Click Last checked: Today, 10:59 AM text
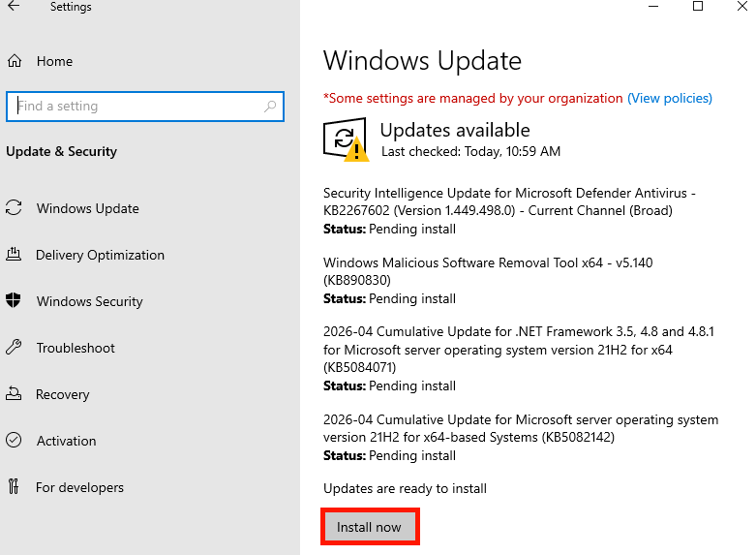Viewport: 756px width, 555px height. [470, 151]
